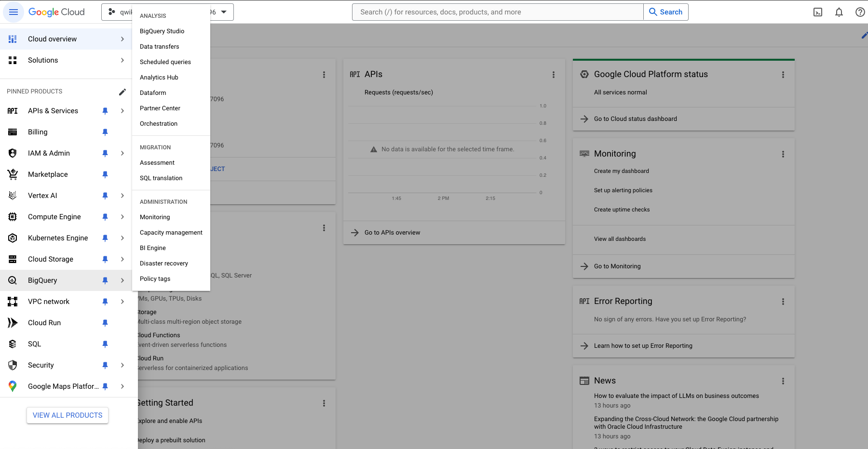The image size is (868, 449).
Task: Focus the resources search input field
Action: click(498, 12)
